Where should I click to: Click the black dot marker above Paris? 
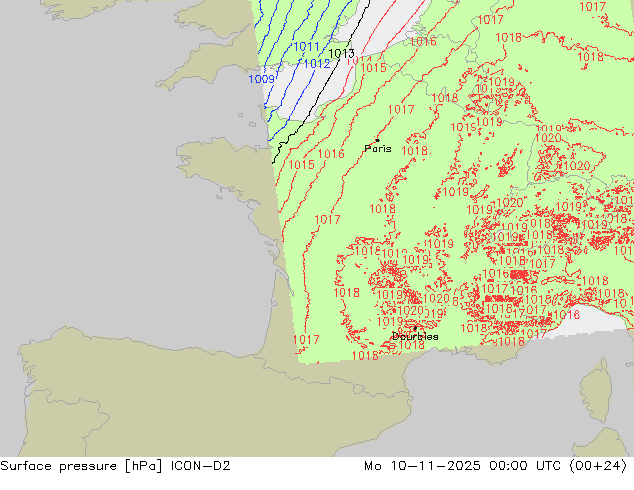[378, 140]
